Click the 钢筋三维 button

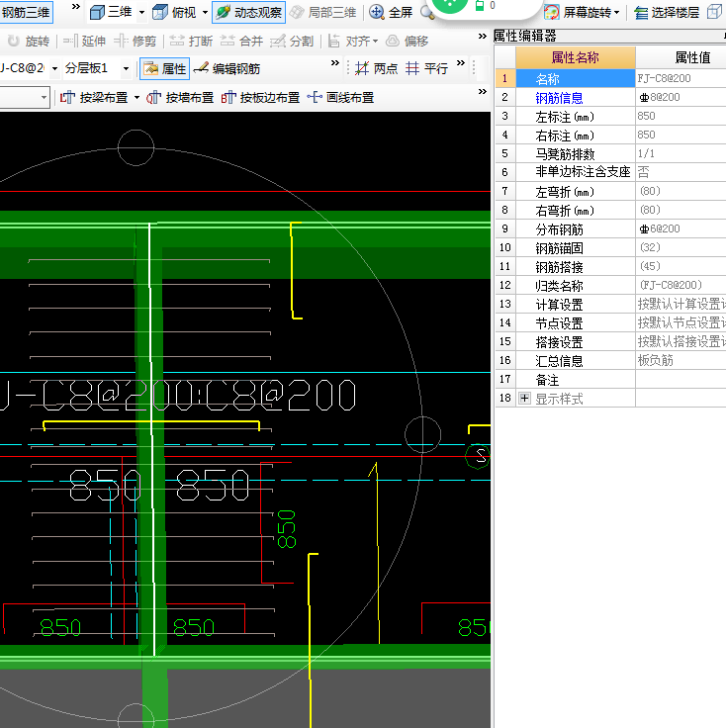coord(26,12)
